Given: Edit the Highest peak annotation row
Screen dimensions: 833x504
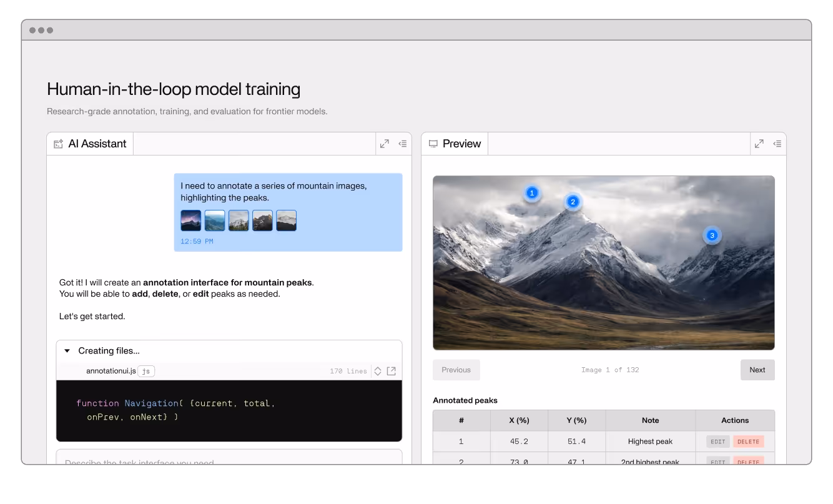Looking at the screenshot, I should click(x=717, y=441).
